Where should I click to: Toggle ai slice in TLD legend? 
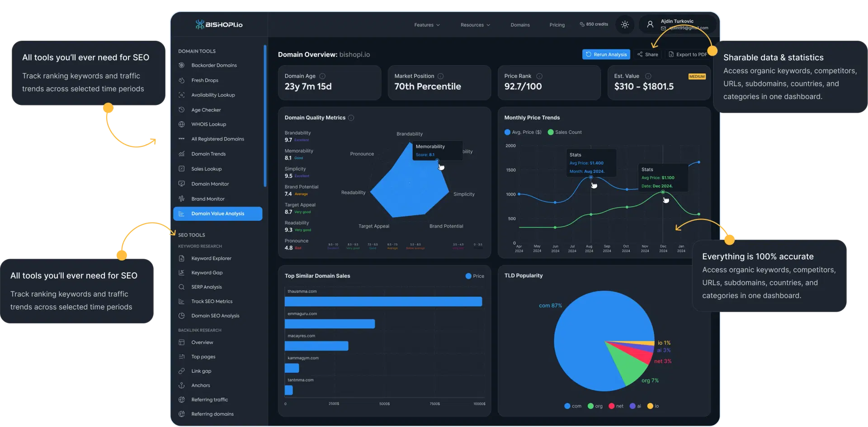[x=635, y=406]
